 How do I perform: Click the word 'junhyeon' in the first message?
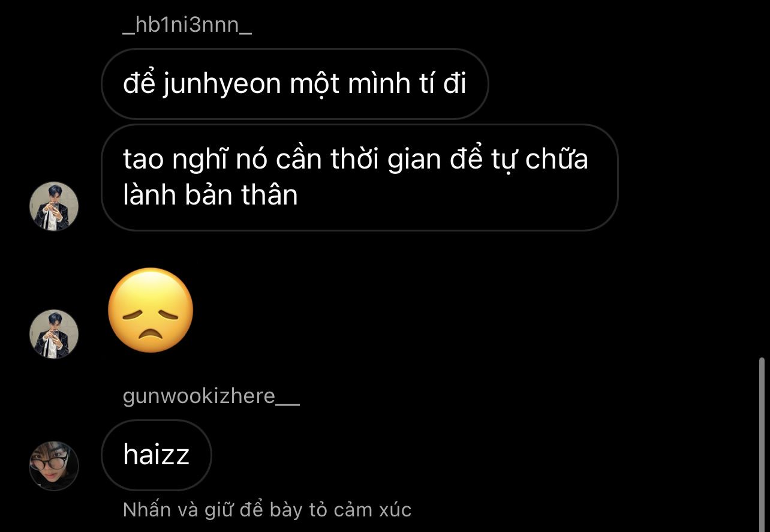tap(222, 85)
